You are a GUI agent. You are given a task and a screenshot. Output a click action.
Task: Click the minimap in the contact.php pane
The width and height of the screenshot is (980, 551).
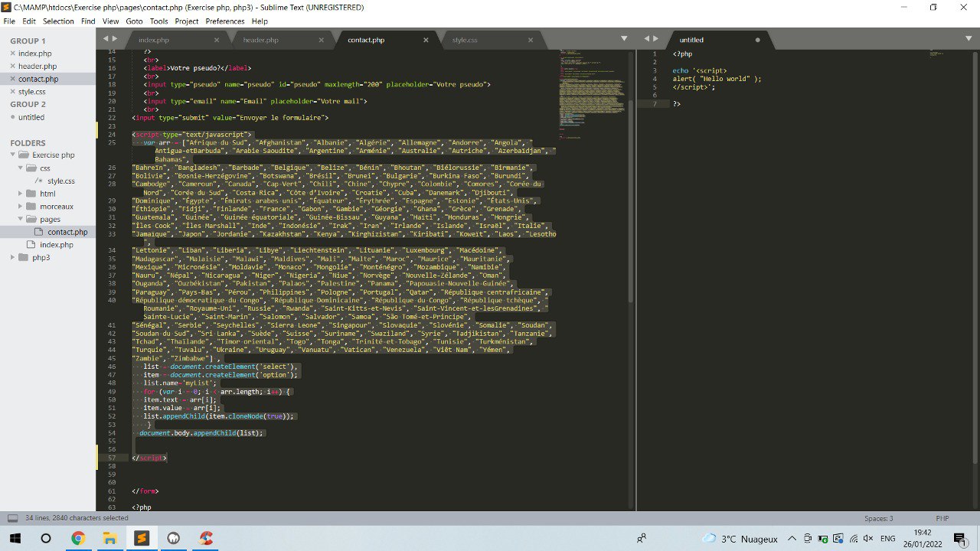point(593,92)
